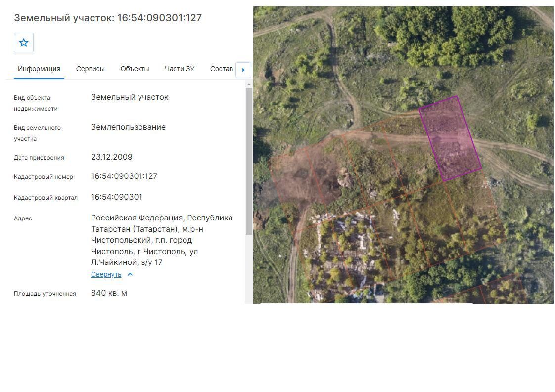Click the label Адрес

(x=23, y=218)
